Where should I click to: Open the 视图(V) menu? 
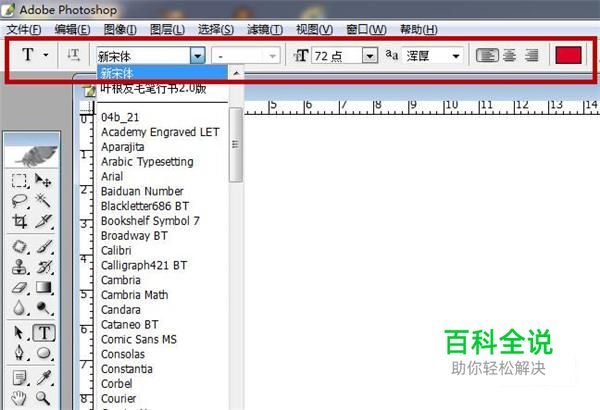(x=315, y=29)
